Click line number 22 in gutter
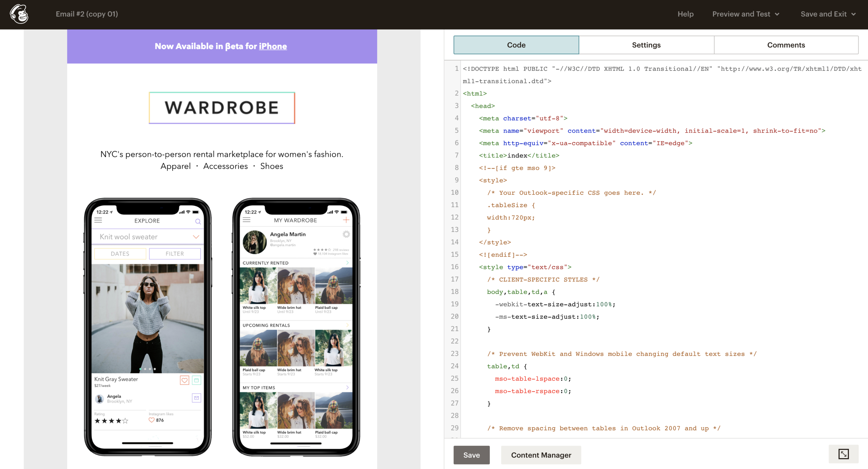Screen dimensions: 868x469 (454, 341)
